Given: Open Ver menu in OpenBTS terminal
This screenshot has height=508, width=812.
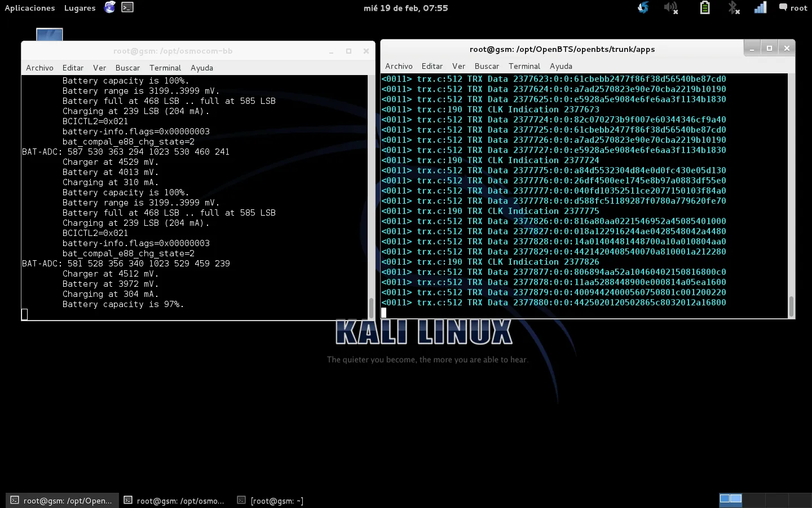Looking at the screenshot, I should [458, 66].
